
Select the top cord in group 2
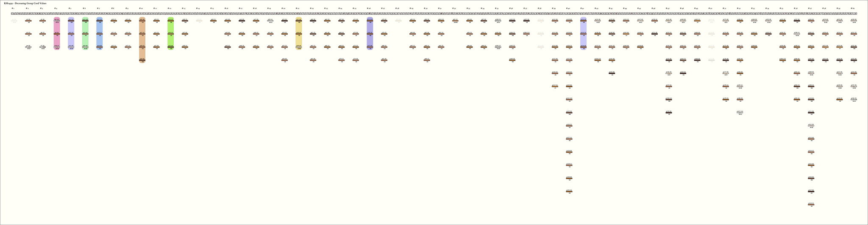[x=28, y=20]
